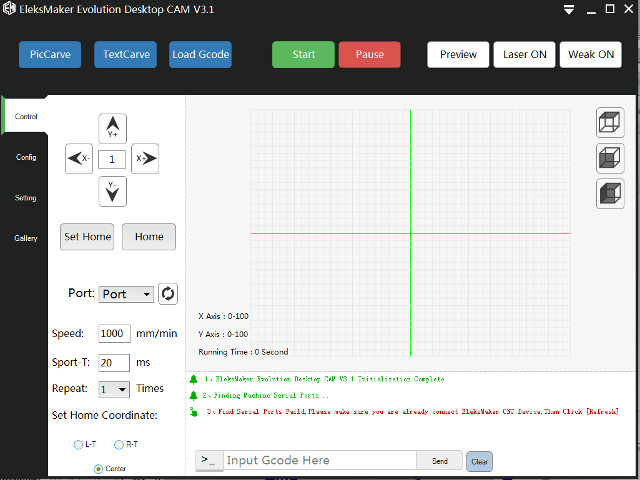Jog the laser in Y+ direction
This screenshot has width=640, height=480.
112,128
